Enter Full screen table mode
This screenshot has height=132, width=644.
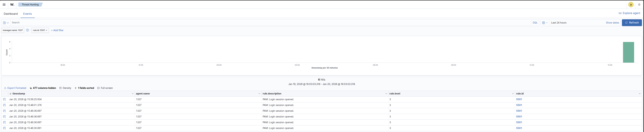click(x=105, y=88)
